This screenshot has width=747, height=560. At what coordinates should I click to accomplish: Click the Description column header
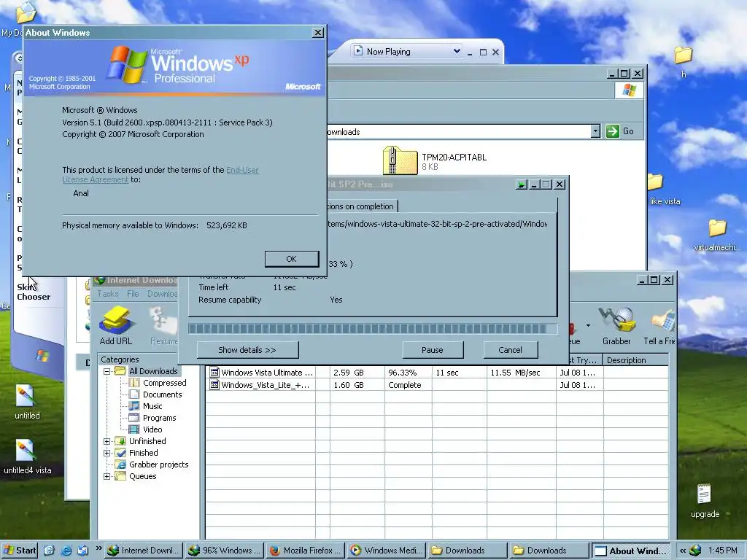click(x=635, y=360)
